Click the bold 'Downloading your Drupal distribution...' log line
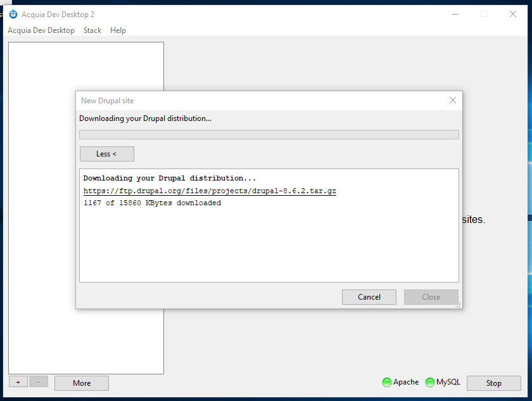 [169, 178]
